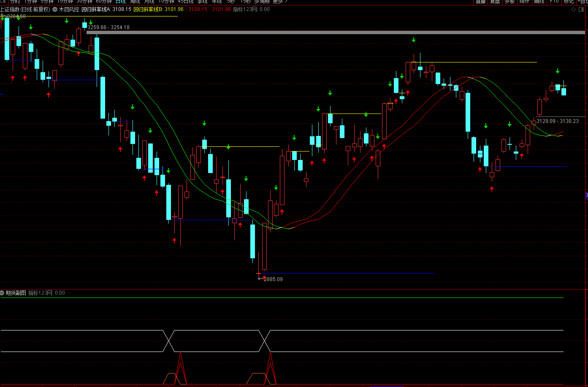Click the 3259.66 - 3254.18 gap label

(108, 27)
